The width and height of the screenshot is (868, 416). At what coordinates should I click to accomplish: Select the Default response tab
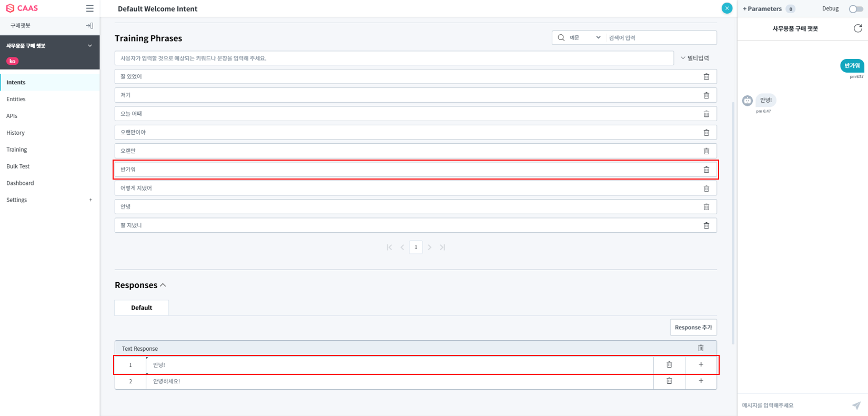pyautogui.click(x=142, y=308)
